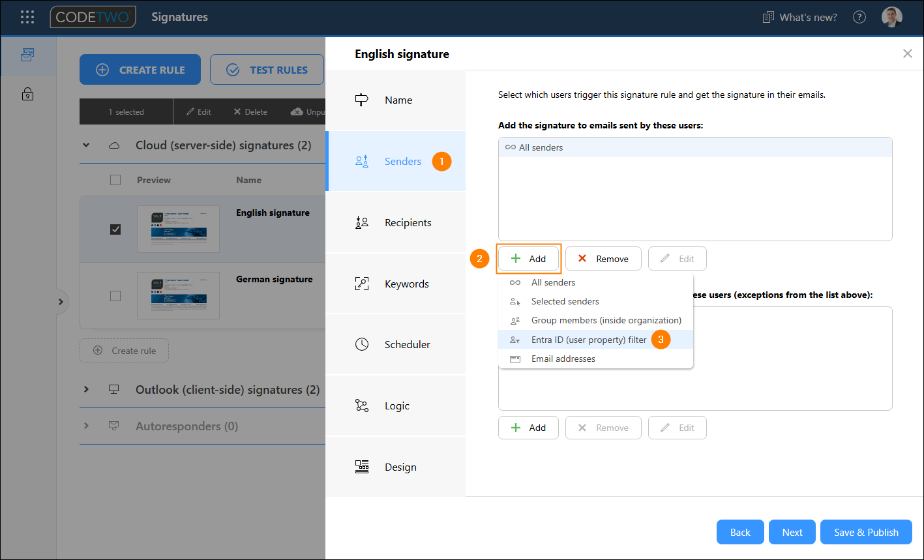Toggle the select-all checkbox in the header

coord(115,180)
